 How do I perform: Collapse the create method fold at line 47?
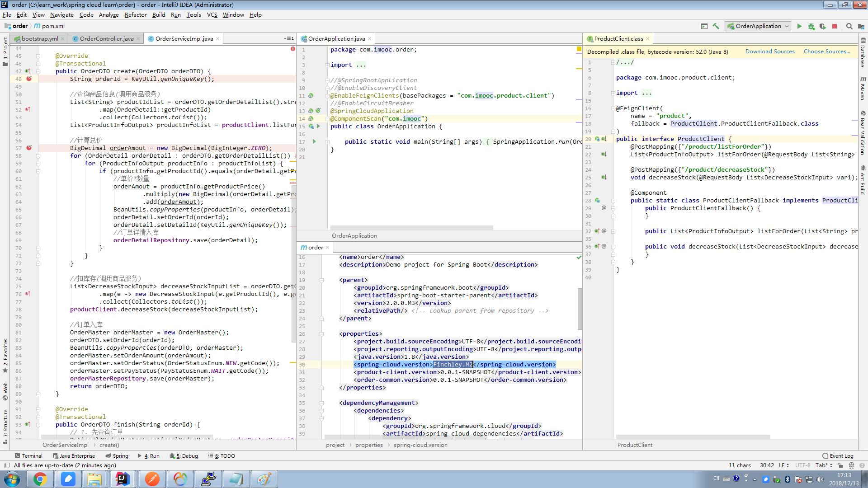pyautogui.click(x=38, y=71)
